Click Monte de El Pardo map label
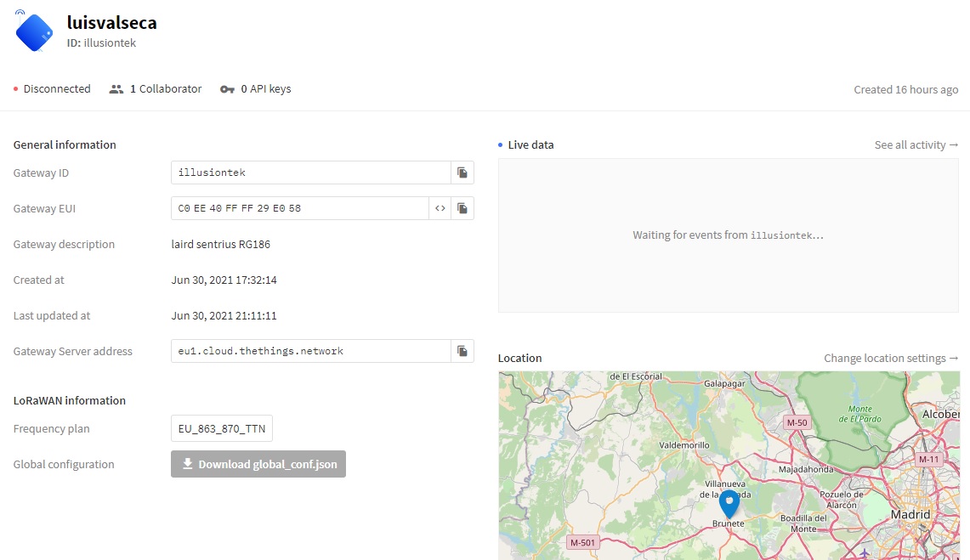The width and height of the screenshot is (970, 560). click(859, 414)
